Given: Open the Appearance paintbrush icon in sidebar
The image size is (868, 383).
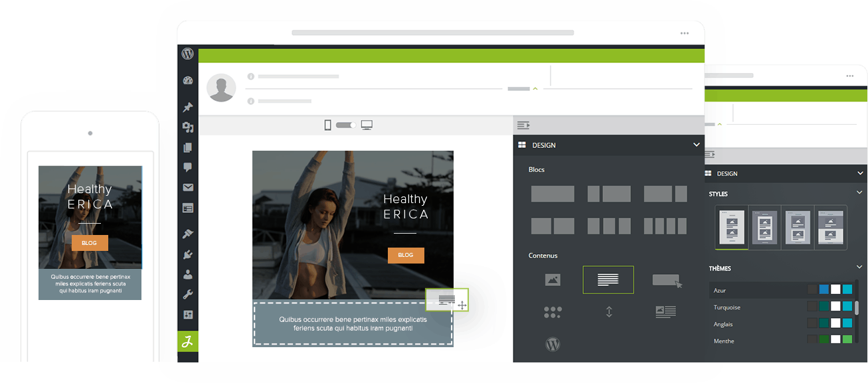Looking at the screenshot, I should click(188, 234).
